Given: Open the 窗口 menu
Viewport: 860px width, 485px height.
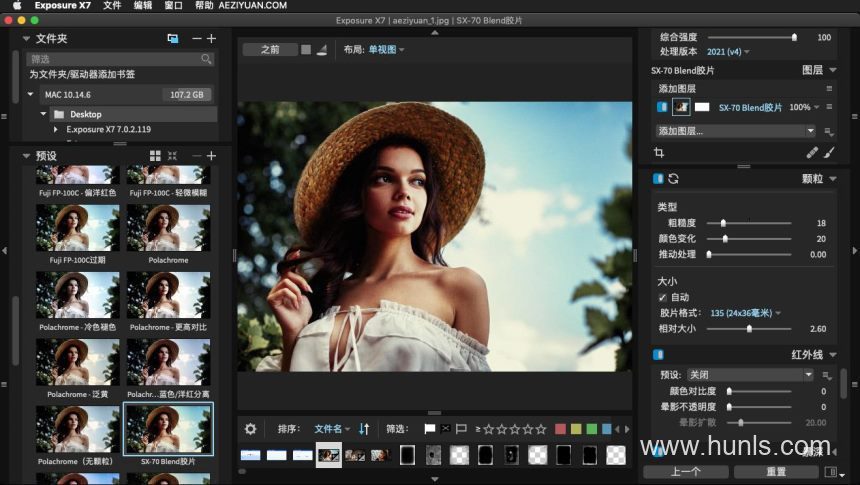Looking at the screenshot, I should (174, 5).
